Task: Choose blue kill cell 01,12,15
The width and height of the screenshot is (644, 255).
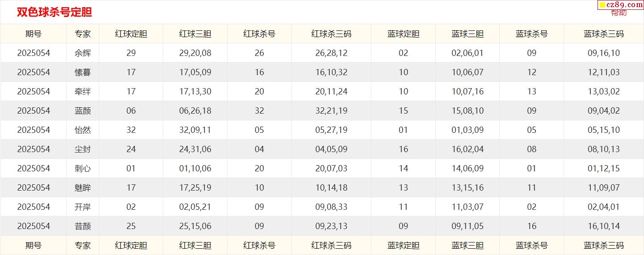Action: (604, 168)
